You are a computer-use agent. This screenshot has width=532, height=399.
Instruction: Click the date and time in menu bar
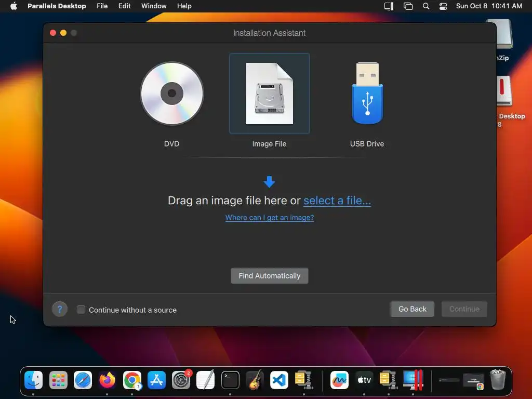489,6
